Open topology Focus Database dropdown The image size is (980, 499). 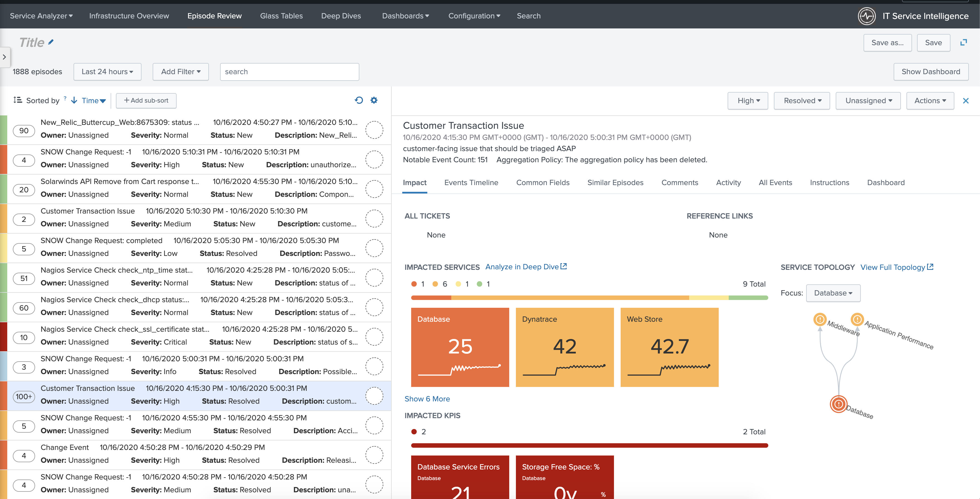point(833,293)
